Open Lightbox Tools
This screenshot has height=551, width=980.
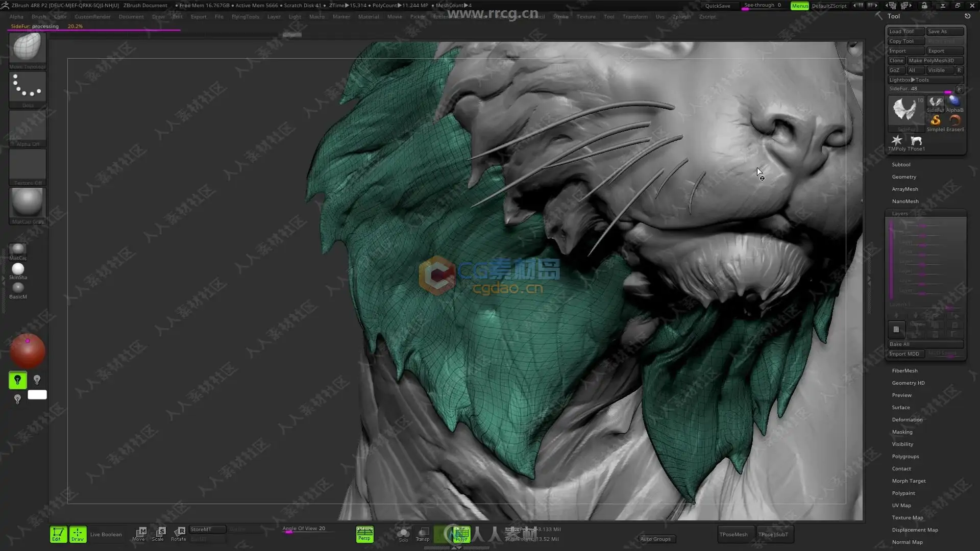(x=925, y=80)
